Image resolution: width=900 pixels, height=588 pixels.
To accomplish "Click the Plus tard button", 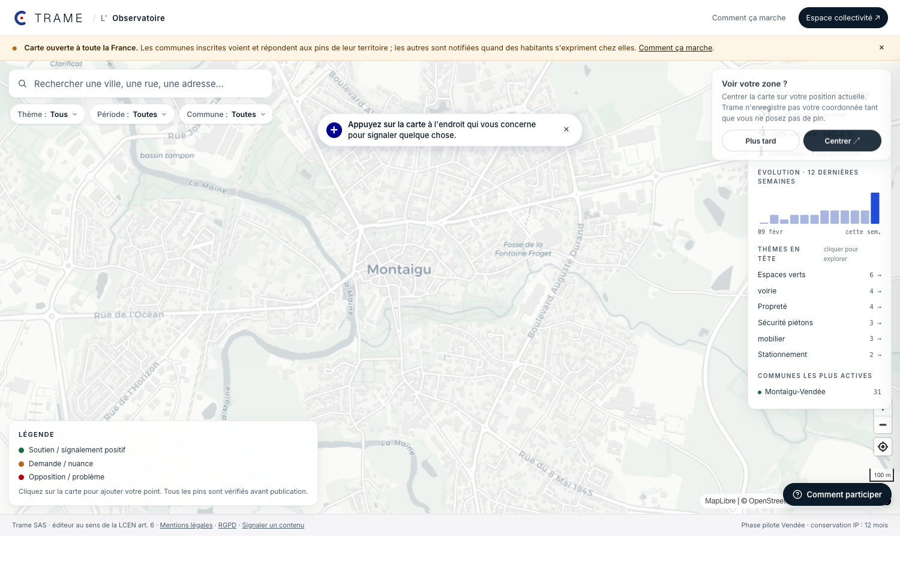I will pyautogui.click(x=761, y=141).
